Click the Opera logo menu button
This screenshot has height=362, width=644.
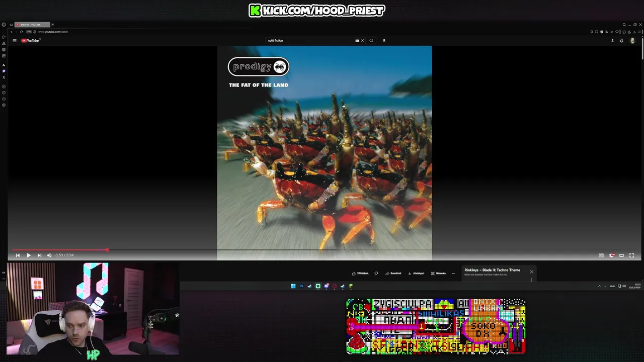(4, 25)
